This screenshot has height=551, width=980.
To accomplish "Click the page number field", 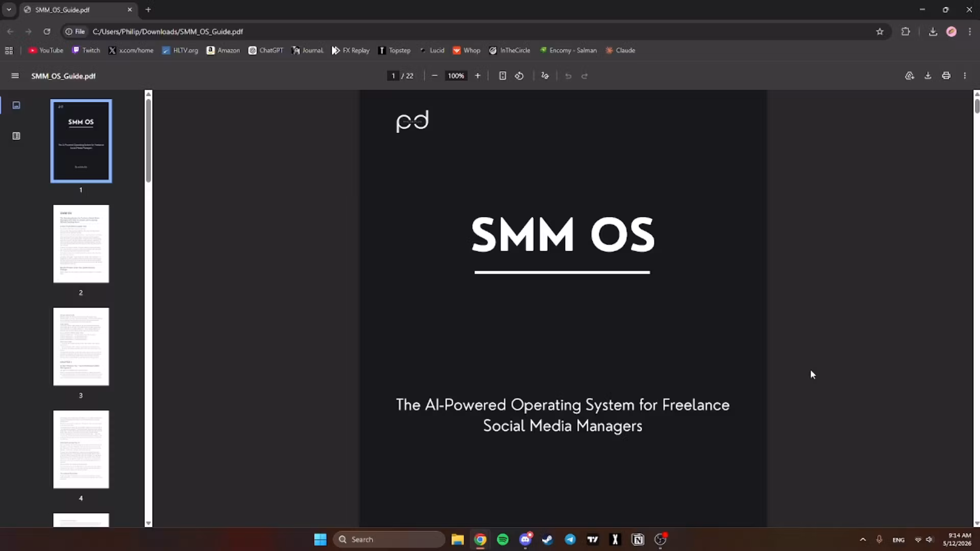I will 393,76.
